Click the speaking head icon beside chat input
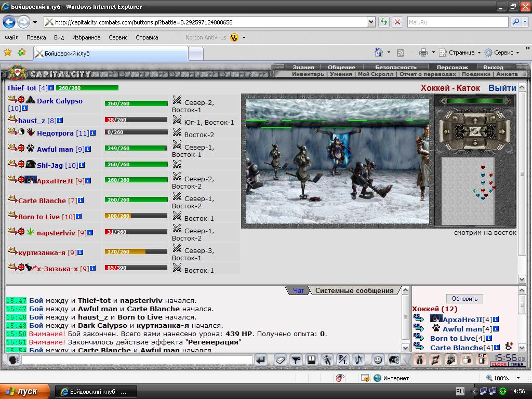 click(x=13, y=360)
